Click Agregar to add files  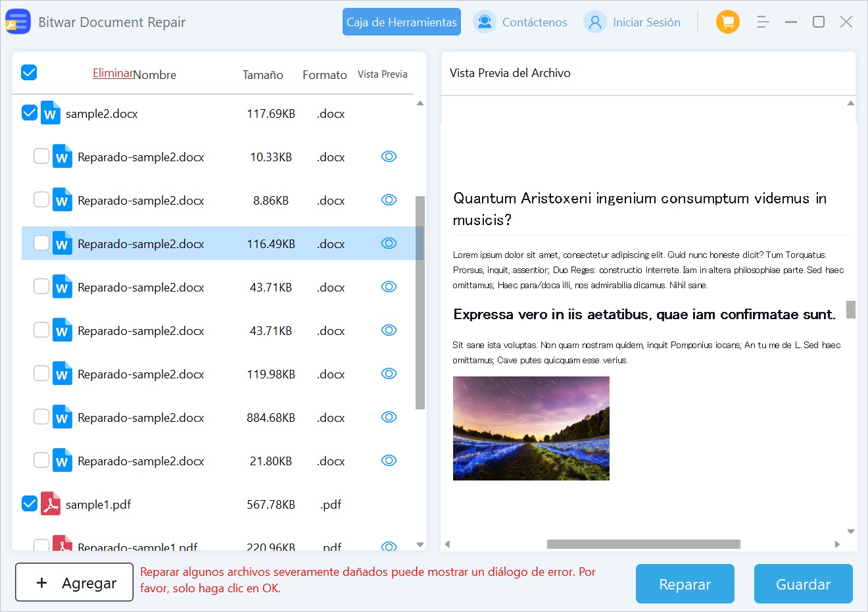75,582
